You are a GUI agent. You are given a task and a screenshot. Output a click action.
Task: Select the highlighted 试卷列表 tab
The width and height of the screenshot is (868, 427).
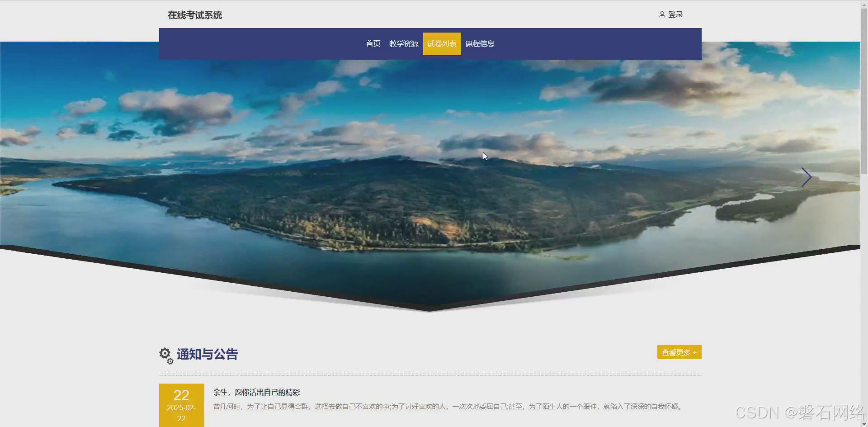442,43
